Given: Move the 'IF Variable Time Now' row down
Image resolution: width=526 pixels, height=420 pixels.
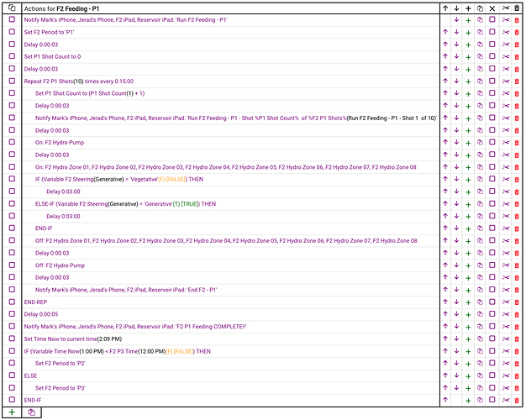Looking at the screenshot, I should (456, 351).
